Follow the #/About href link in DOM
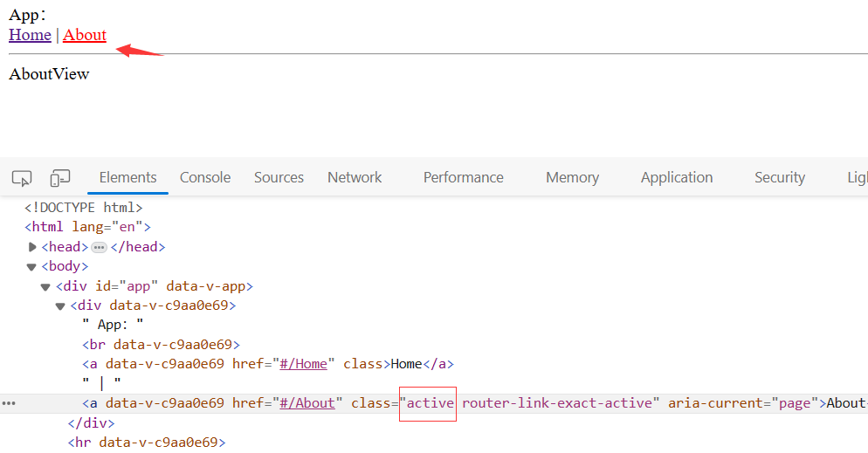The height and width of the screenshot is (453, 868). tap(307, 403)
